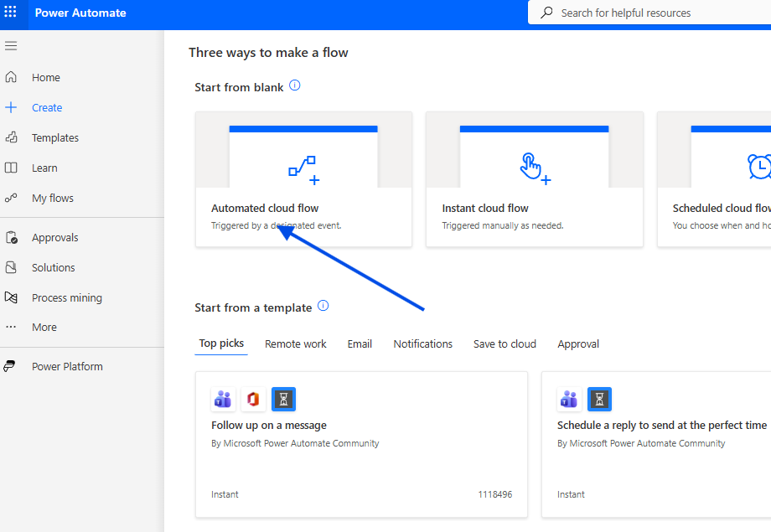Click the Learn book icon
771x532 pixels.
point(11,168)
